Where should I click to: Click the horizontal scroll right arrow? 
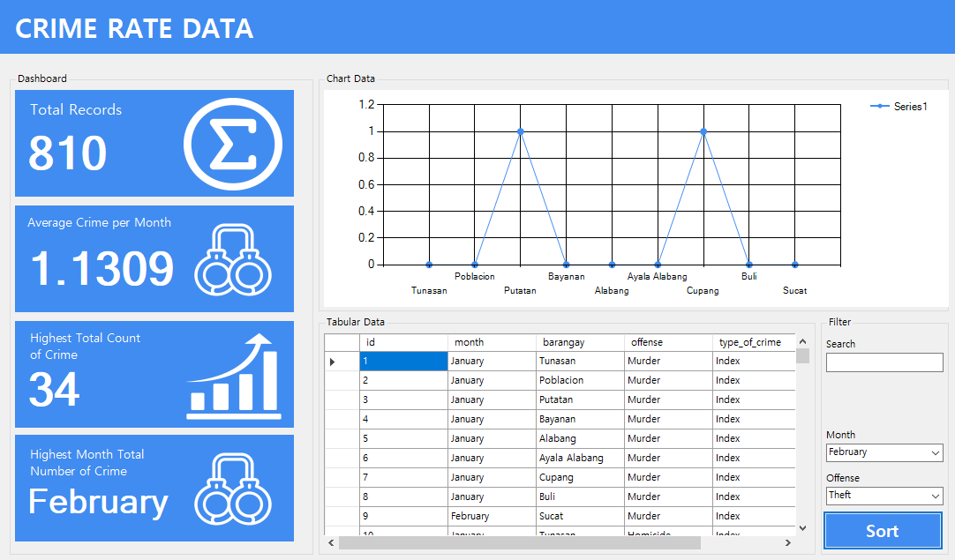788,542
